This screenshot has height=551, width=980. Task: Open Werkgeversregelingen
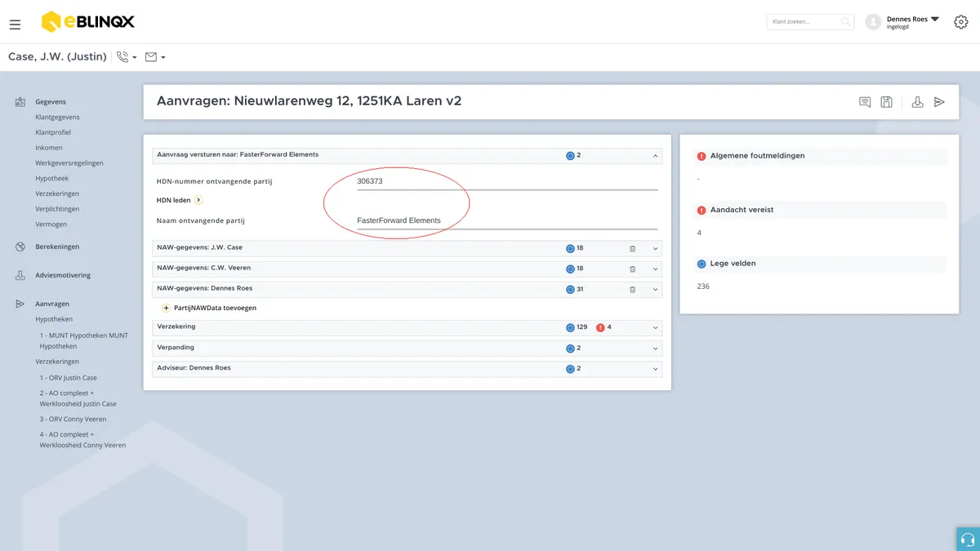pos(69,163)
